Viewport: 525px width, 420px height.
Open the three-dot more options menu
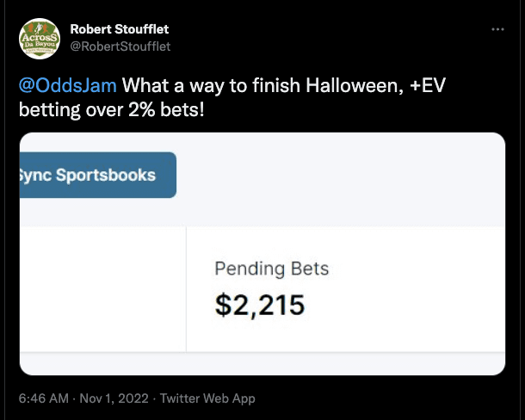pyautogui.click(x=497, y=29)
